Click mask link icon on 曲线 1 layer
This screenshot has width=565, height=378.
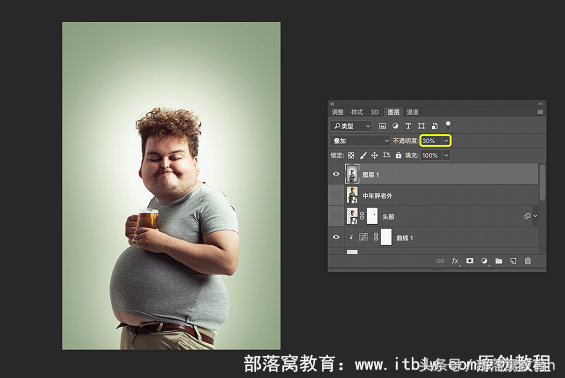pyautogui.click(x=376, y=237)
